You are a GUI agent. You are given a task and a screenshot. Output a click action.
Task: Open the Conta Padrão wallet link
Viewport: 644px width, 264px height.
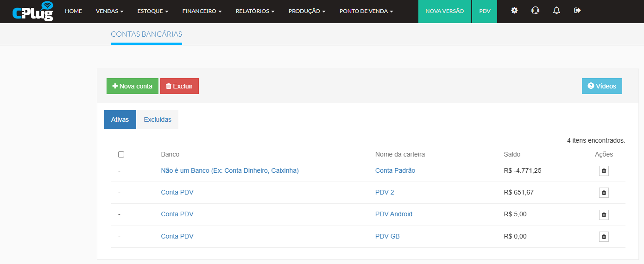coord(395,170)
